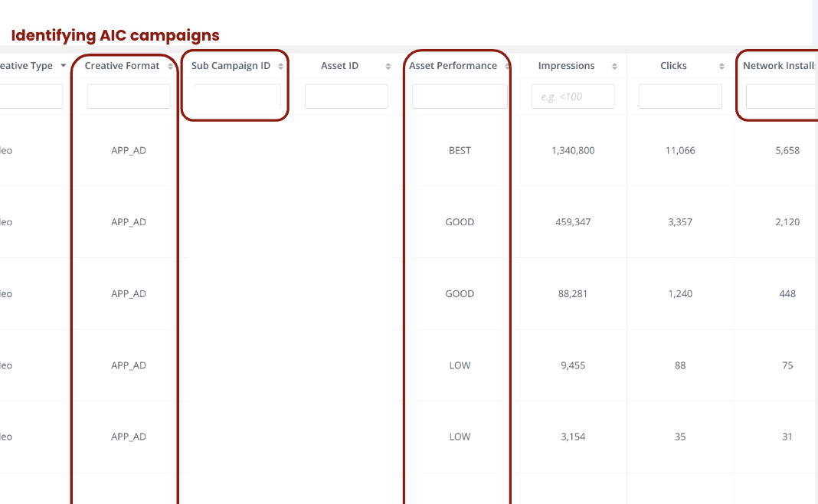Click the Network Installs filter input
Viewport: 818px width, 504px height.
click(781, 97)
